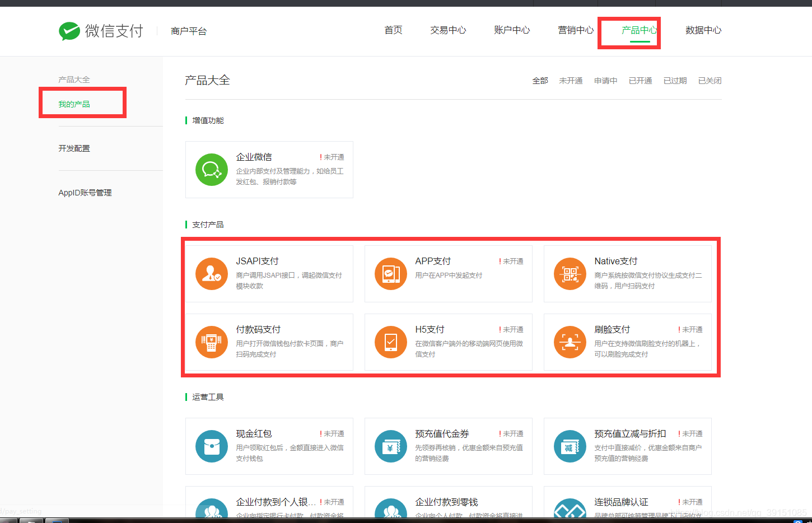Open 交易中心 navigation item
Image resolution: width=812 pixels, height=523 pixels.
[448, 30]
